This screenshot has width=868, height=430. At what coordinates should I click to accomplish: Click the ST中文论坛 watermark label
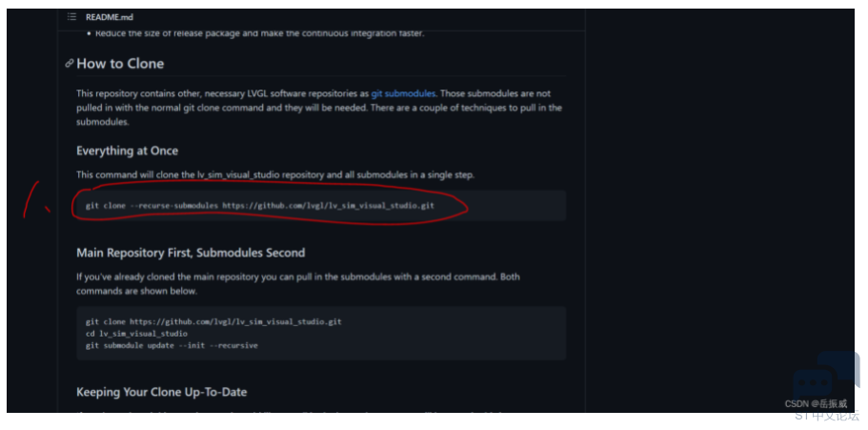[x=827, y=415]
